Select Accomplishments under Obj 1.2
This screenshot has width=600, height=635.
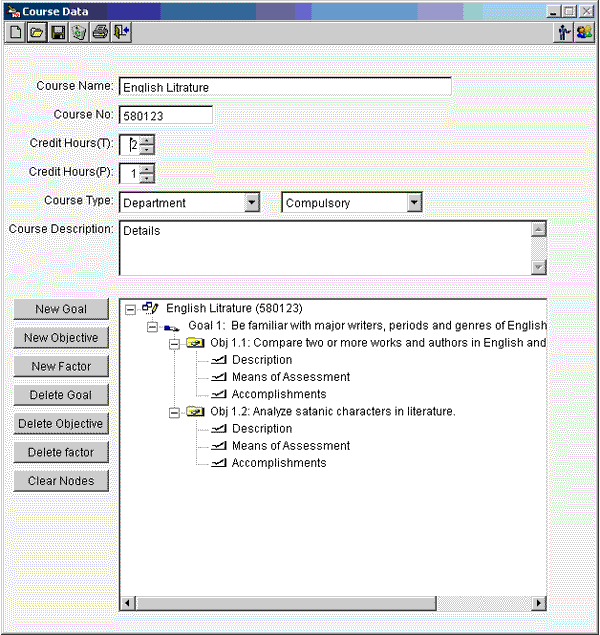point(279,463)
